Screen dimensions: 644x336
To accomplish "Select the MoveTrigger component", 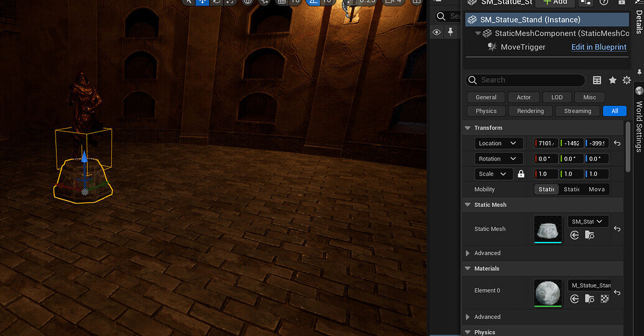I will click(x=523, y=47).
